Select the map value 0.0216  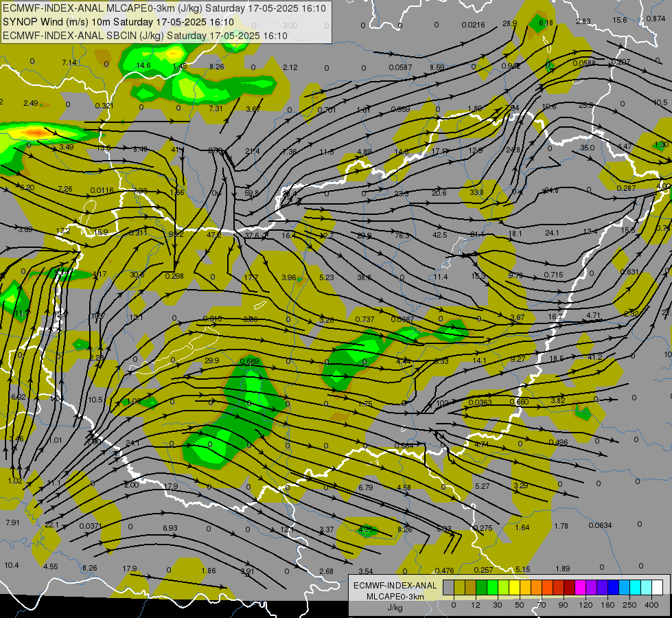pos(473,25)
